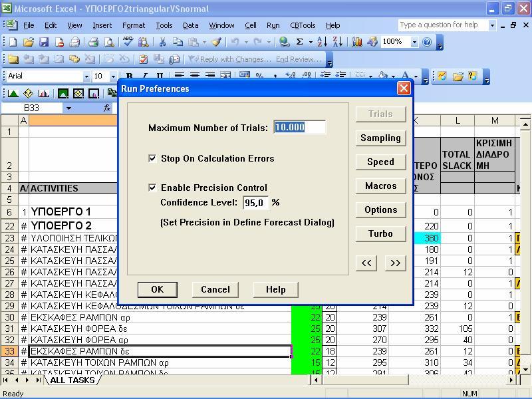532x399 pixels.
Task: Click the E-mail envelope icon
Action: pos(74,42)
